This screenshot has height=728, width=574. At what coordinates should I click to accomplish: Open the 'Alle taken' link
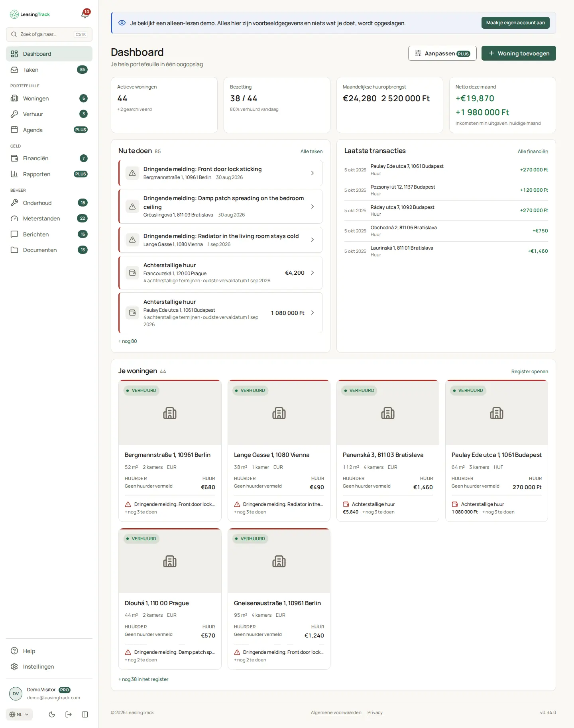coord(311,152)
